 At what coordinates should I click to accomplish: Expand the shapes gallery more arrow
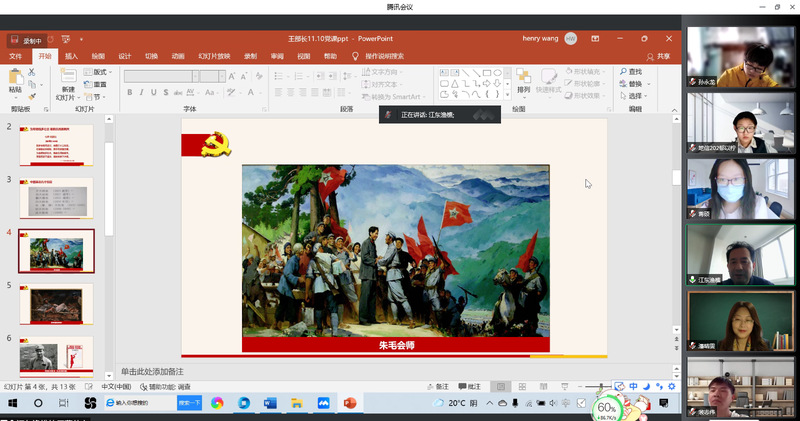point(507,96)
